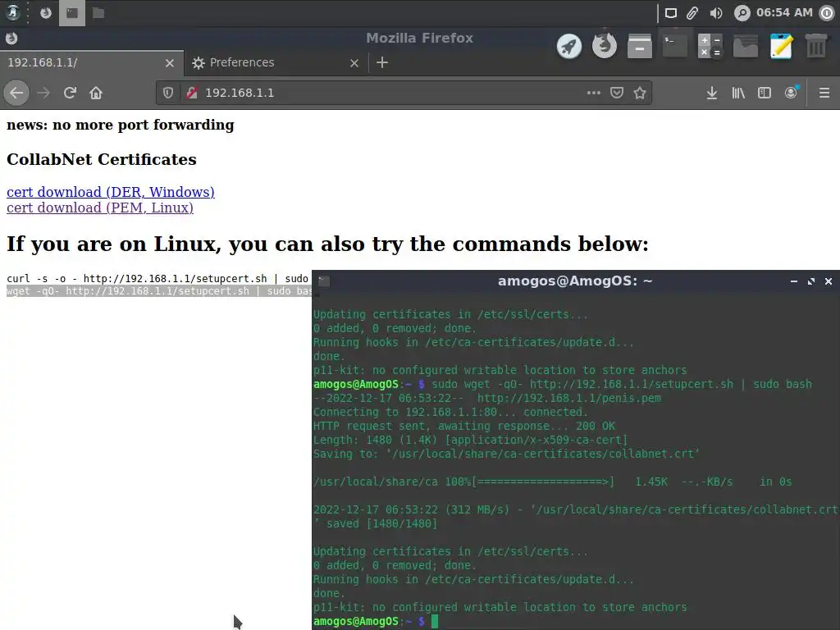
Task: Go to the Firefox home page
Action: point(96,93)
